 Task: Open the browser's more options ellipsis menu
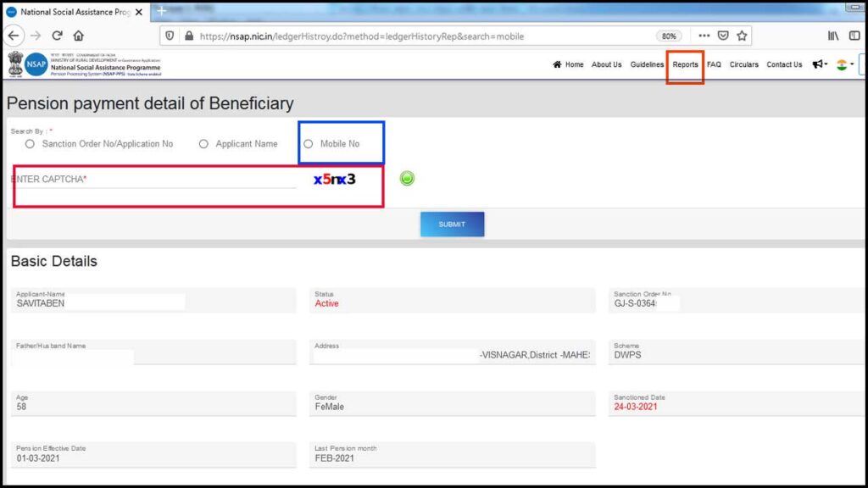click(x=703, y=36)
